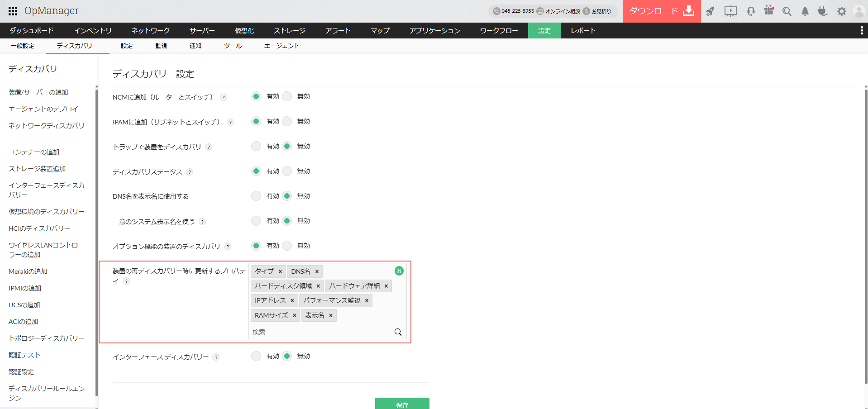Screen dimensions: 868x409
Task: Show help for 一意のシステム表示名を使う
Action: [202, 222]
